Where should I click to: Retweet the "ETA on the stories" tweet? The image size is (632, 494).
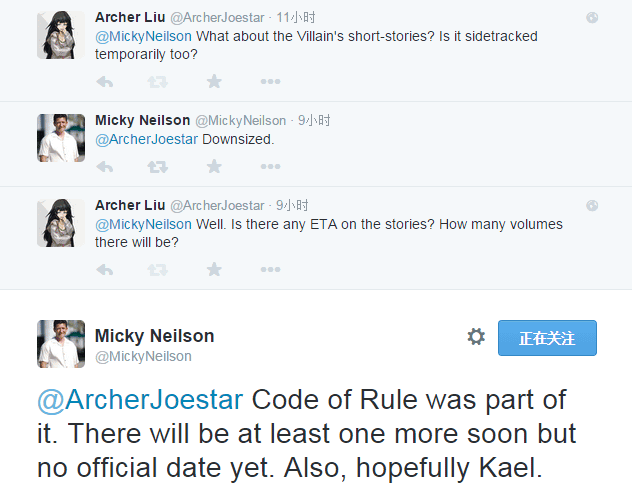pyautogui.click(x=158, y=269)
